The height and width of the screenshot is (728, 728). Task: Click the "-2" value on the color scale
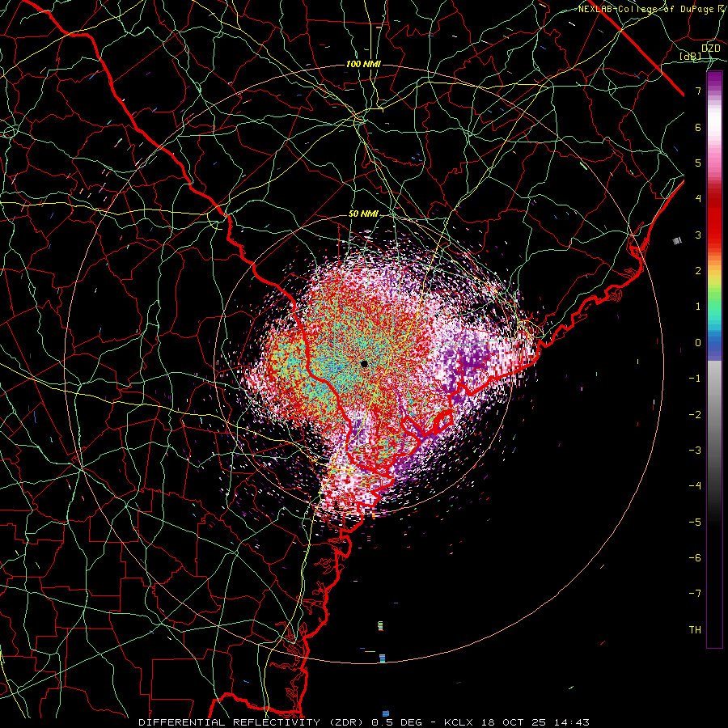click(695, 414)
